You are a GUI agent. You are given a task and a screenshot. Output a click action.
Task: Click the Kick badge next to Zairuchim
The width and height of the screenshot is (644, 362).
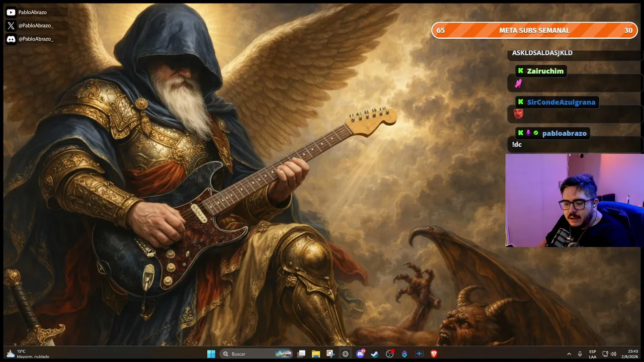pos(521,71)
